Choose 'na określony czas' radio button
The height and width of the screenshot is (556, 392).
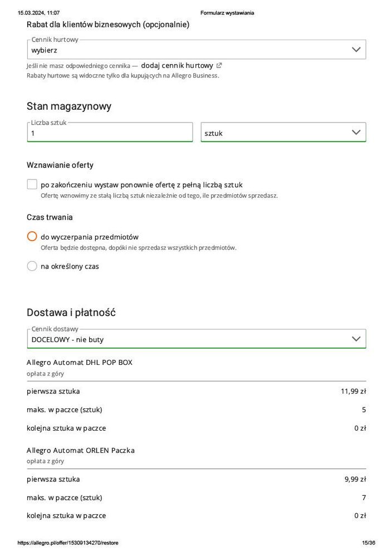32,266
